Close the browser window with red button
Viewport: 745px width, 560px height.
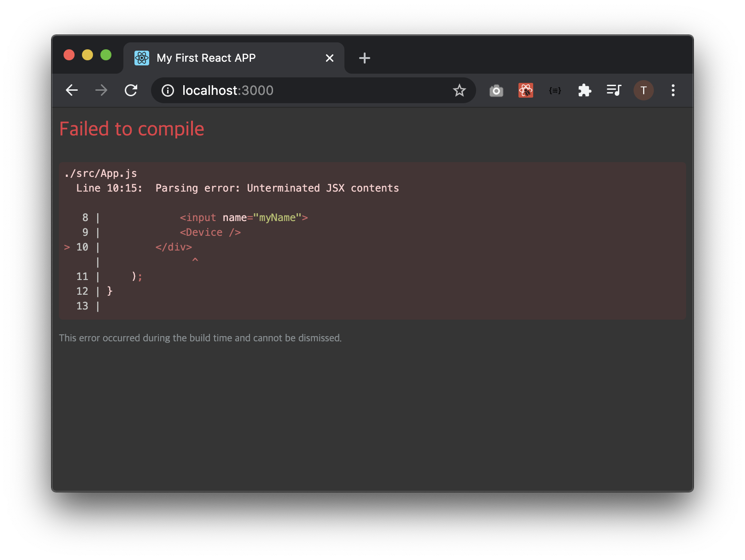click(69, 55)
